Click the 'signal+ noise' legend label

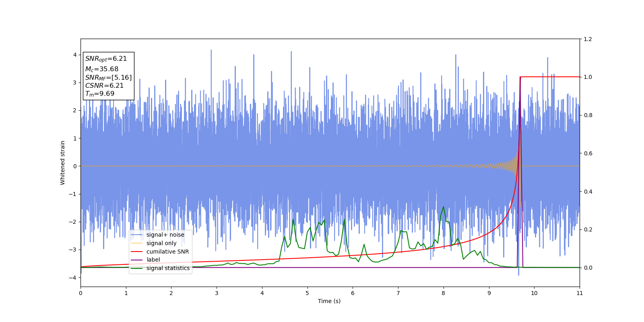(165, 235)
